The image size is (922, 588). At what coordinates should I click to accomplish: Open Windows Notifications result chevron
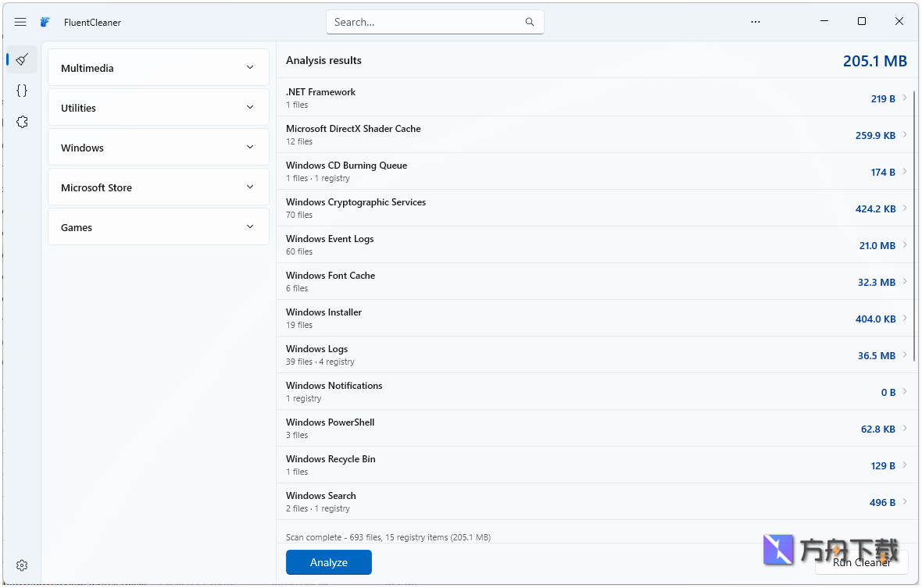904,392
